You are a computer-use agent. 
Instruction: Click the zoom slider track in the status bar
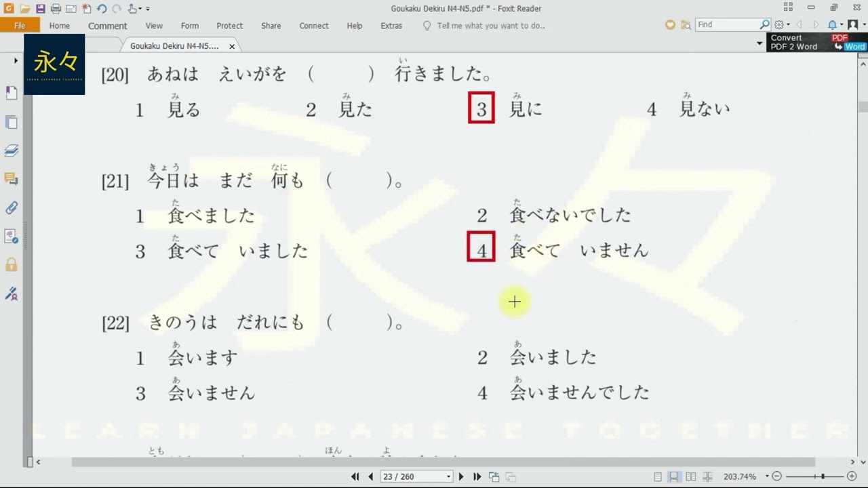[814, 476]
